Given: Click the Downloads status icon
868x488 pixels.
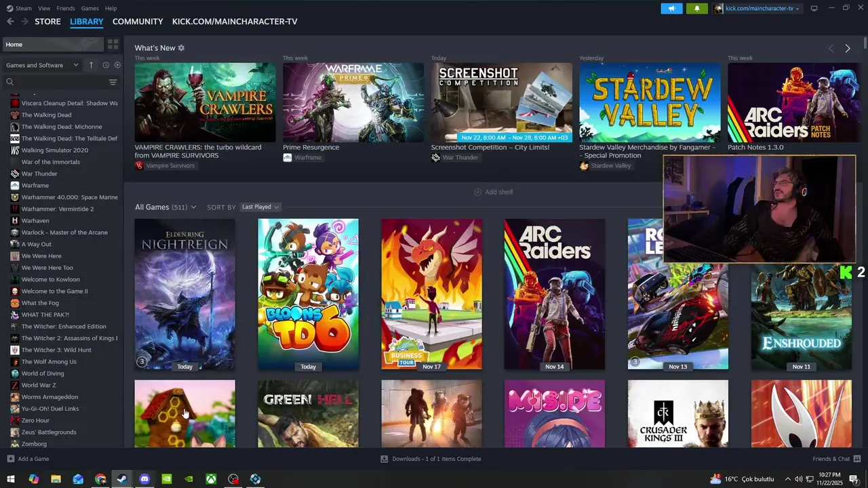Looking at the screenshot, I should pos(384,459).
